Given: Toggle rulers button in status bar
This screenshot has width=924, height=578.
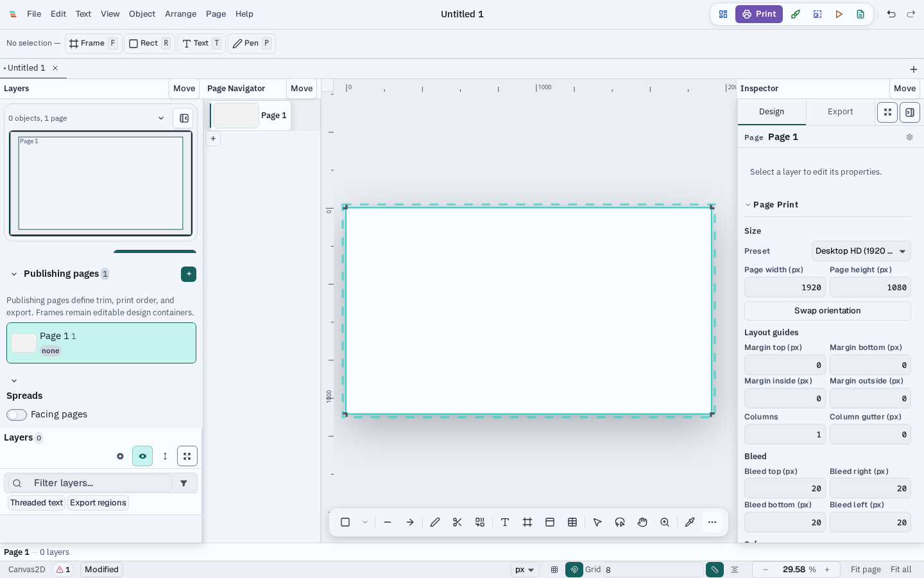Looking at the screenshot, I should [x=715, y=570].
